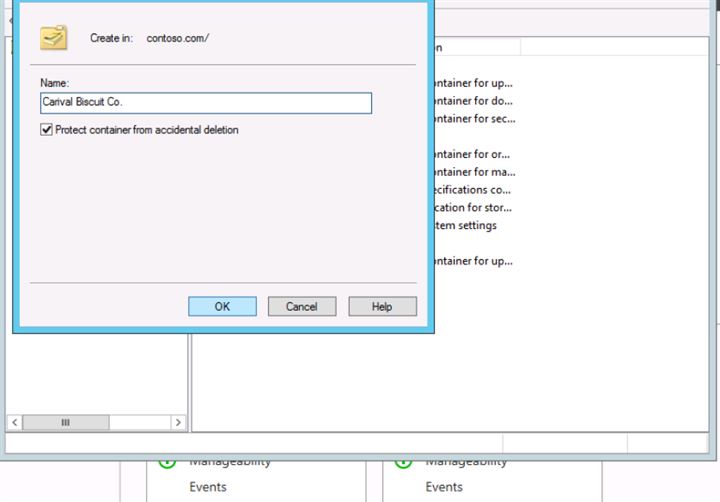Select row with 'ecifications co...' description
The image size is (720, 502).
(x=472, y=190)
